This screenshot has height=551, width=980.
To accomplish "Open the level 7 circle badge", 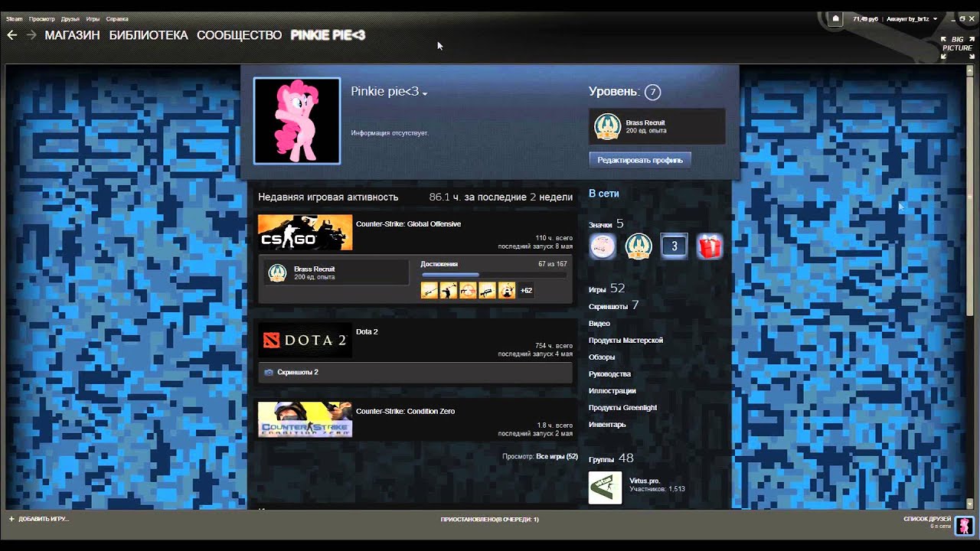I will pos(652,93).
